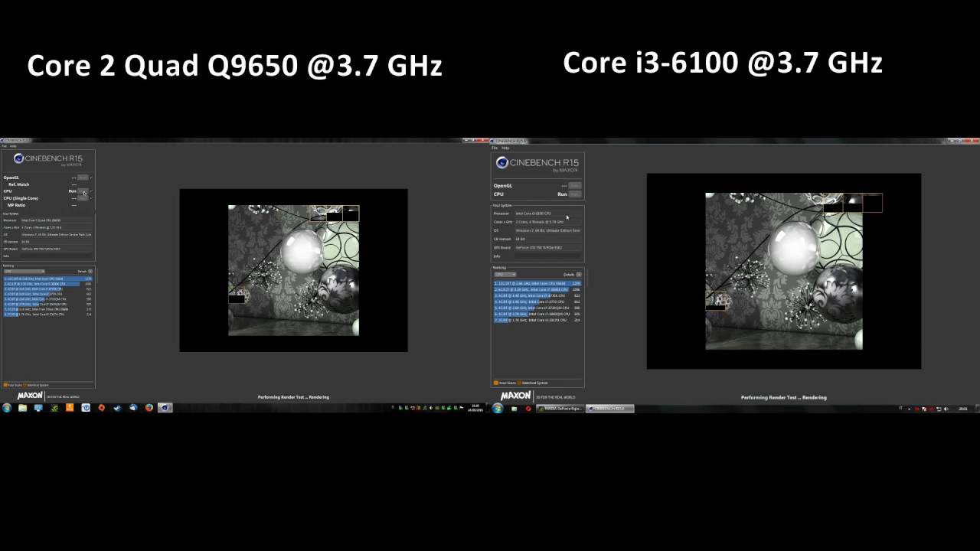Click clock on left taskbar

(475, 408)
